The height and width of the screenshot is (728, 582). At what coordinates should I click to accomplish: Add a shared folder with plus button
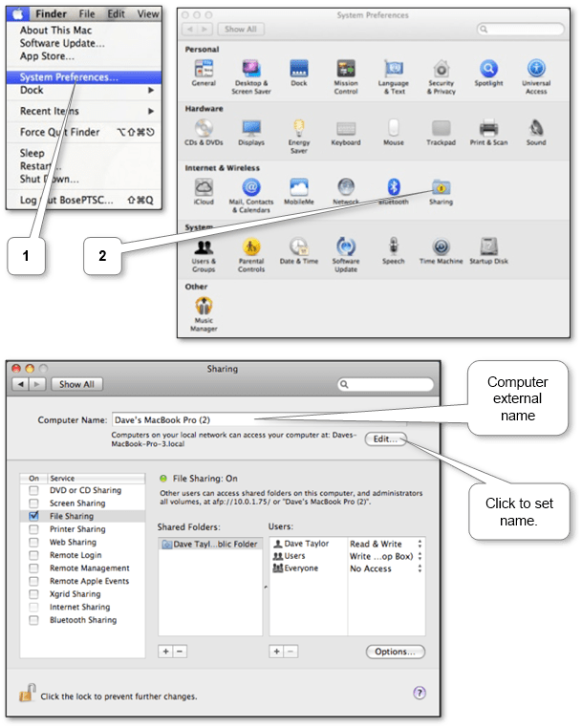coord(166,652)
